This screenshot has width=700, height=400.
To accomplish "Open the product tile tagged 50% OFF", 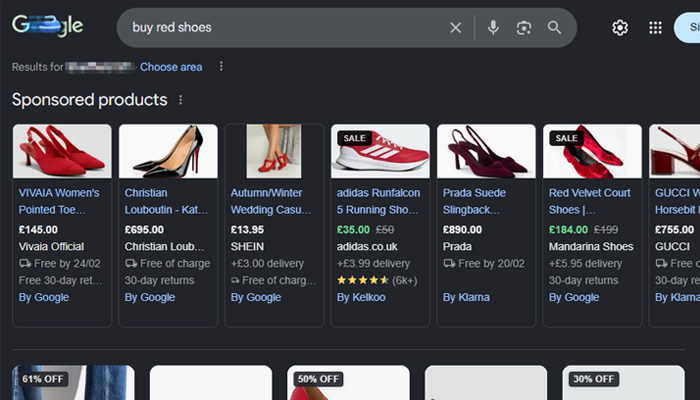I will point(348,383).
